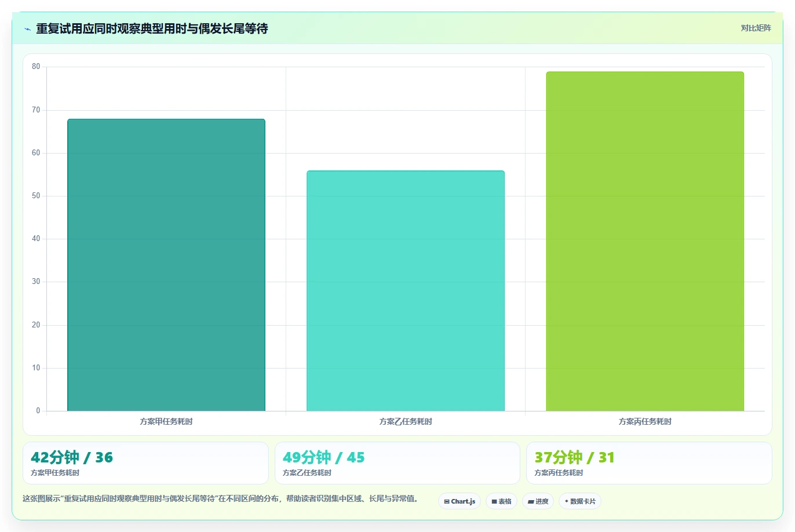Click 方案丙任务耗时 caption in third stat card
Screen dimensions: 795x532
pos(559,473)
